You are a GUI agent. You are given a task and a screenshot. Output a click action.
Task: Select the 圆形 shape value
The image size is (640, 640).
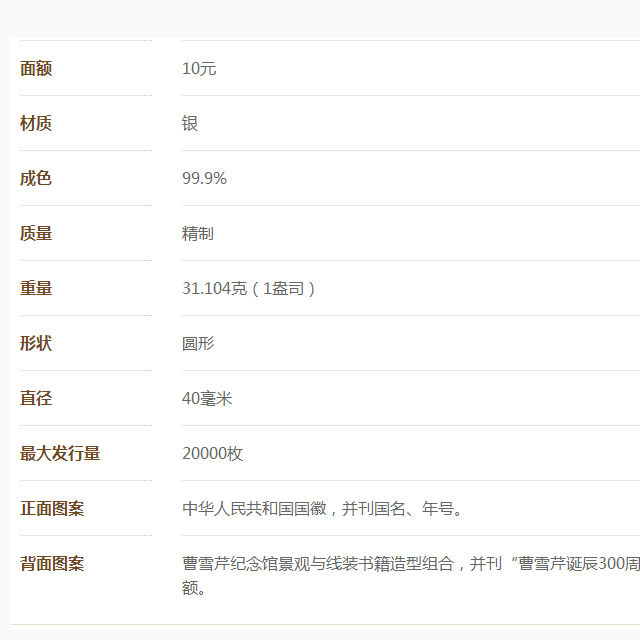coord(198,343)
